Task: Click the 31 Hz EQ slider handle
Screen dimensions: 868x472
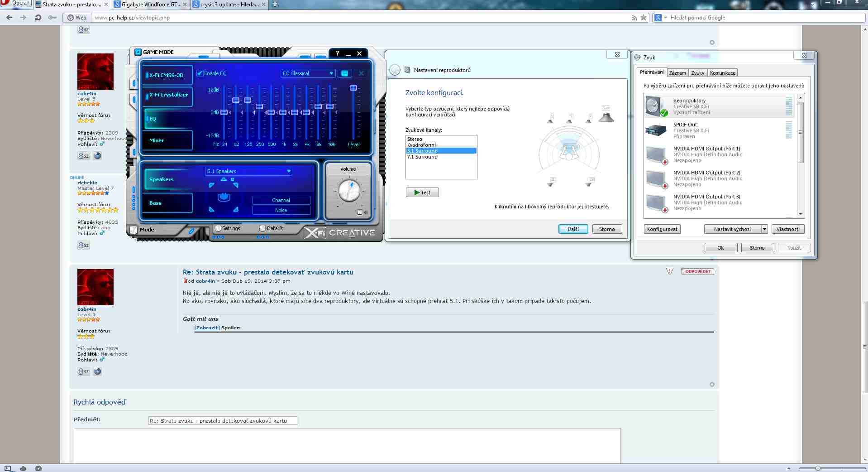Action: pos(224,112)
